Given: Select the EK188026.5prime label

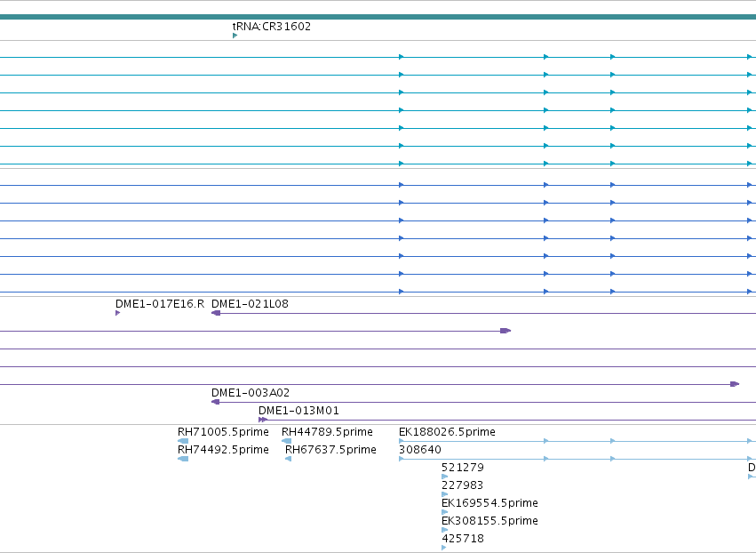Looking at the screenshot, I should tap(447, 431).
